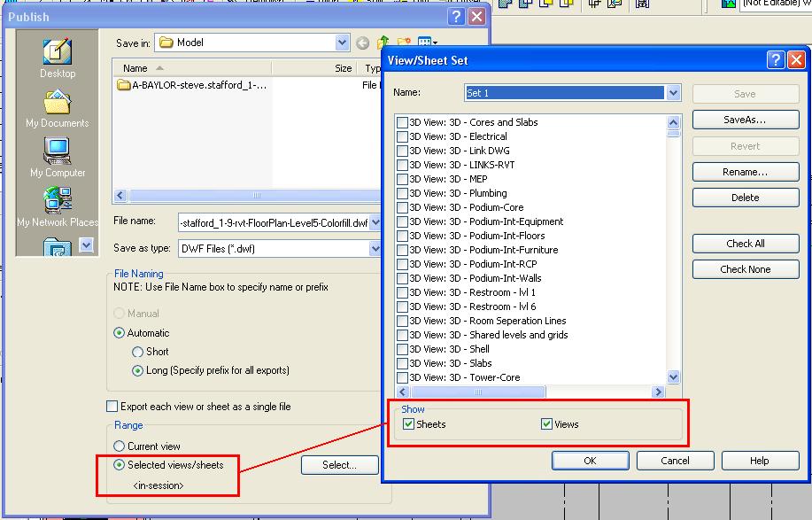812x520 pixels.
Task: Open the Set 1 name dropdown
Action: [673, 93]
